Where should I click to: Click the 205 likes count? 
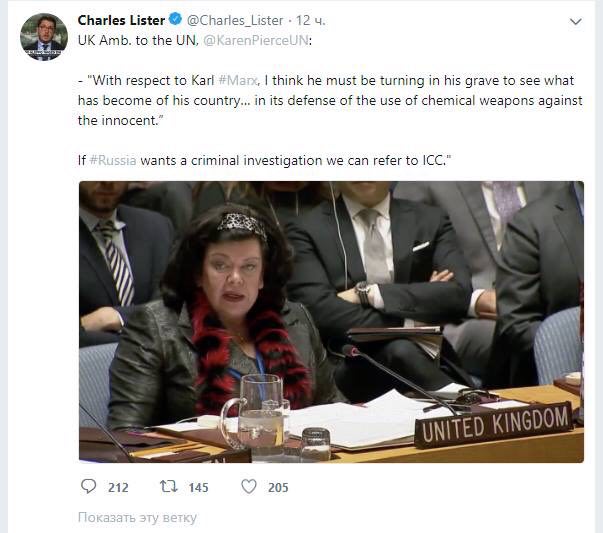click(278, 488)
